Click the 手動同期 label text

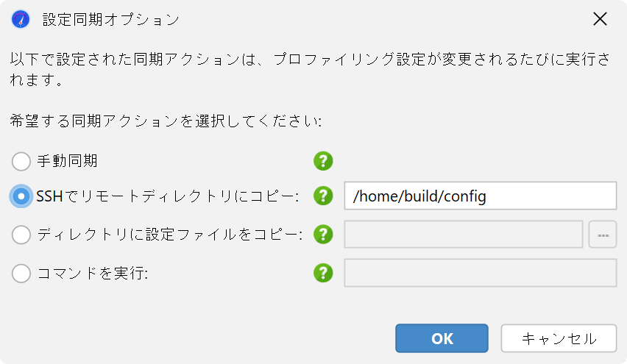tap(67, 161)
